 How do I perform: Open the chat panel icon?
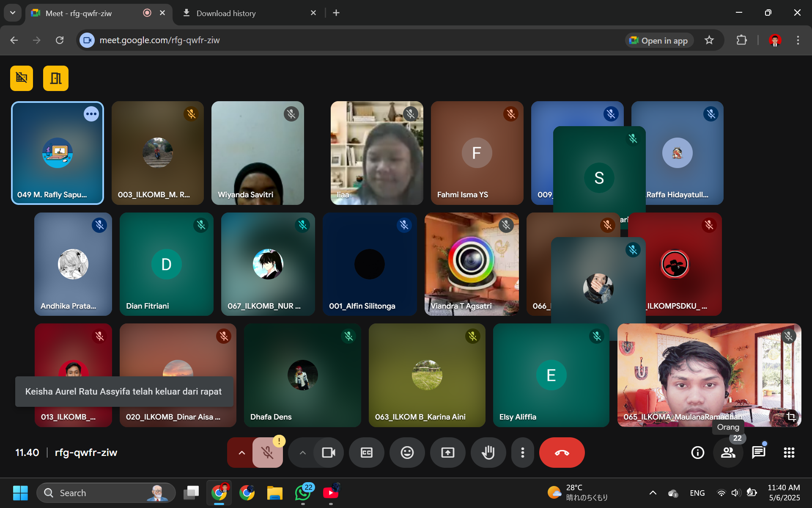(759, 453)
